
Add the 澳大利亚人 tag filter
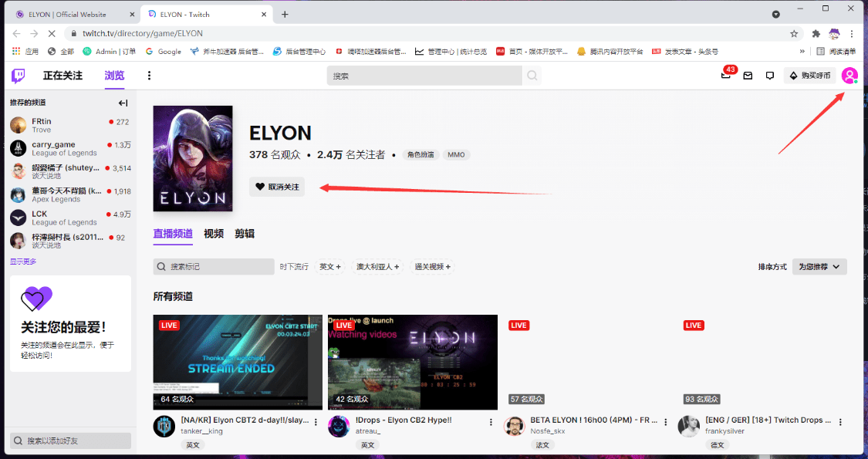pos(377,267)
